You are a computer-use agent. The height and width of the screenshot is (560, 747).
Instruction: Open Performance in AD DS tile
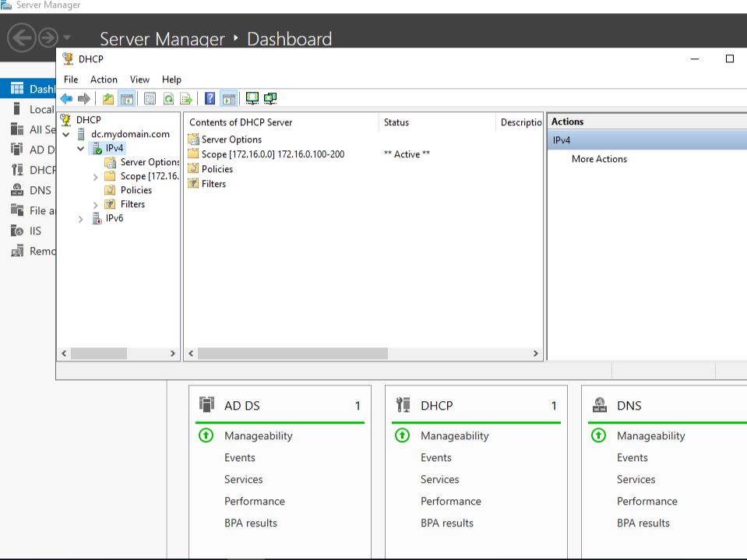(x=255, y=501)
